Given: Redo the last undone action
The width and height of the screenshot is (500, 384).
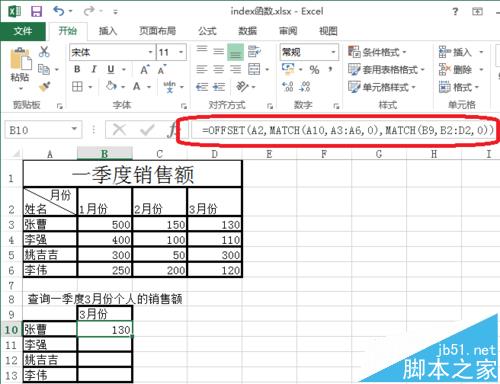Looking at the screenshot, I should [x=89, y=11].
